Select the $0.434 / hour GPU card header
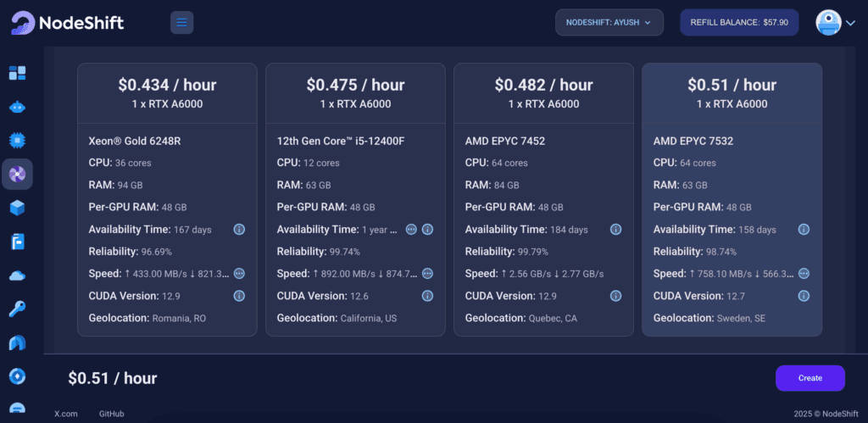The image size is (868, 423). pos(167,93)
